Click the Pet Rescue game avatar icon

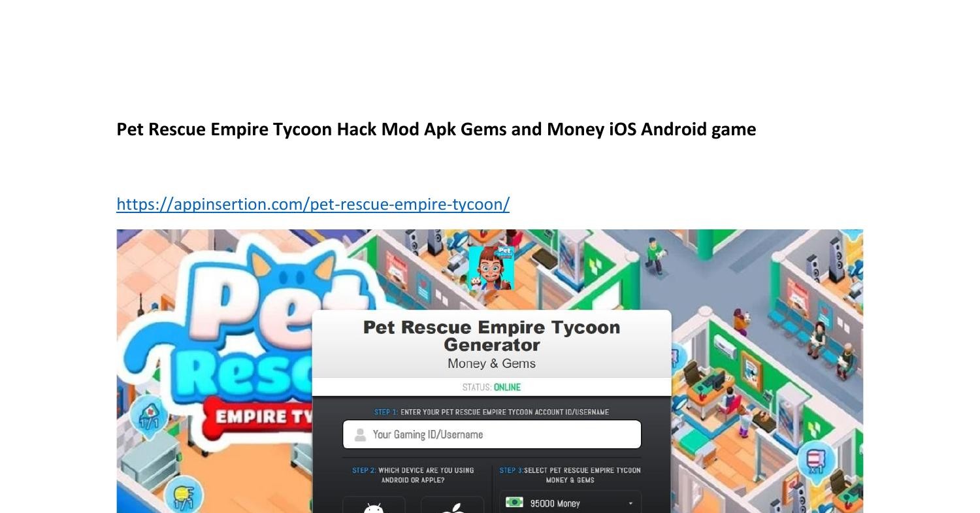(491, 268)
